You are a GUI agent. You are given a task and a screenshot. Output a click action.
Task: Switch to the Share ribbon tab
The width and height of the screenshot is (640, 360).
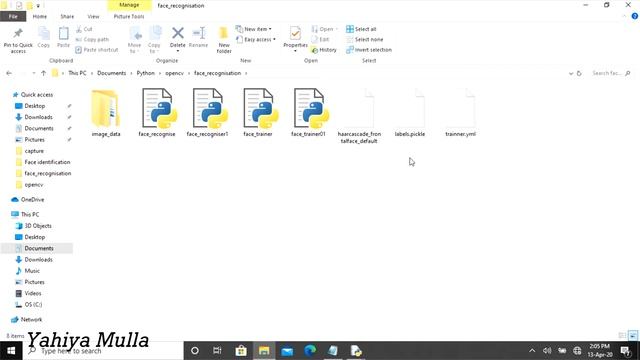[x=67, y=16]
